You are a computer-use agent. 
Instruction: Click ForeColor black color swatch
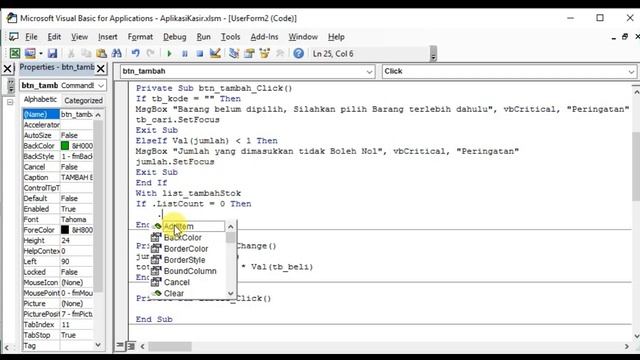coord(64,230)
